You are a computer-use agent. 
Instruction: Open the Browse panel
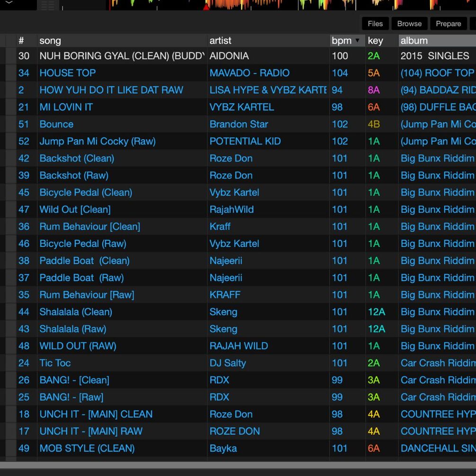(409, 24)
